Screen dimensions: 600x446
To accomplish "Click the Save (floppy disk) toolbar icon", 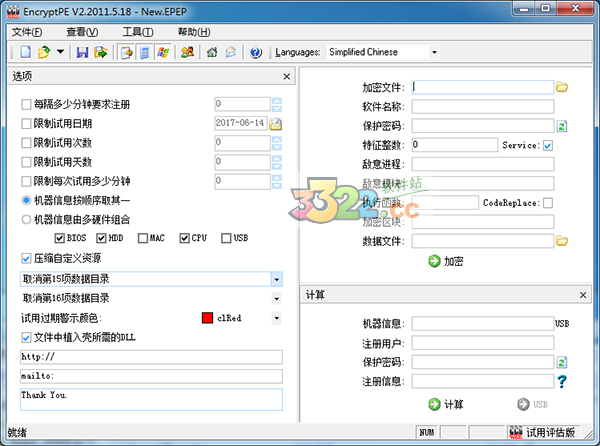I will tap(82, 52).
